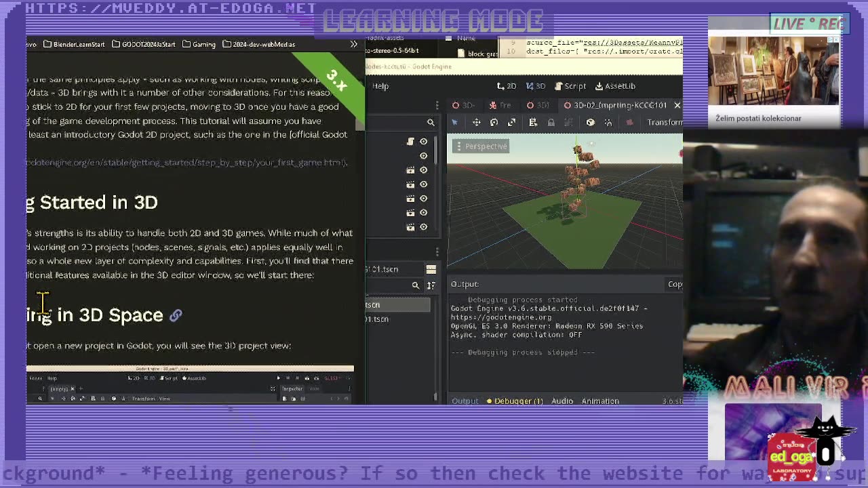Select the 3D- scene tab

pos(463,105)
